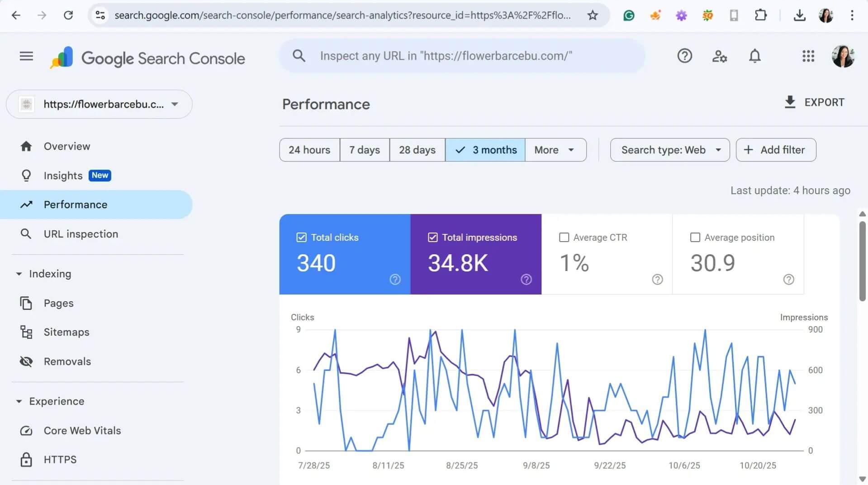Select the 28 days date range
Screen dimensions: 868x485
pos(417,150)
